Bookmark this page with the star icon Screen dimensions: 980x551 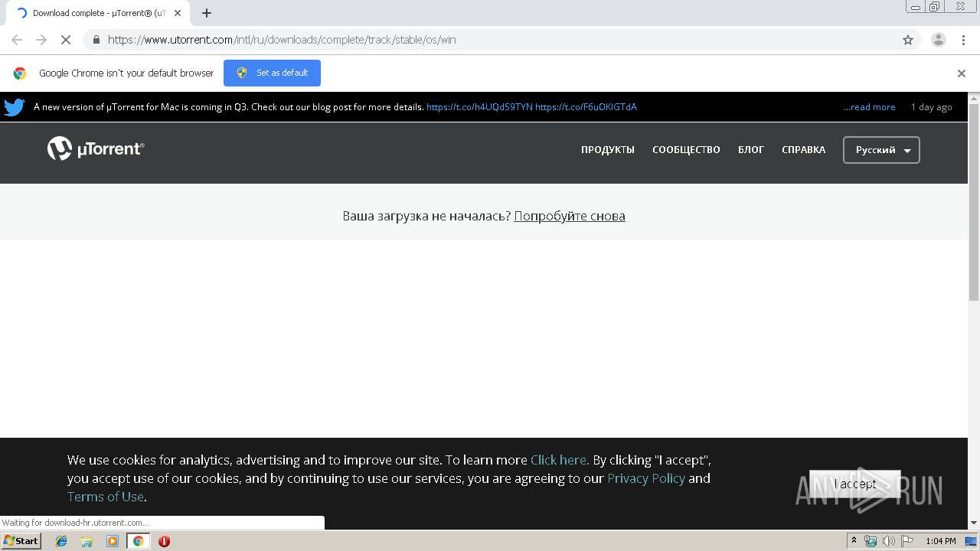[908, 40]
